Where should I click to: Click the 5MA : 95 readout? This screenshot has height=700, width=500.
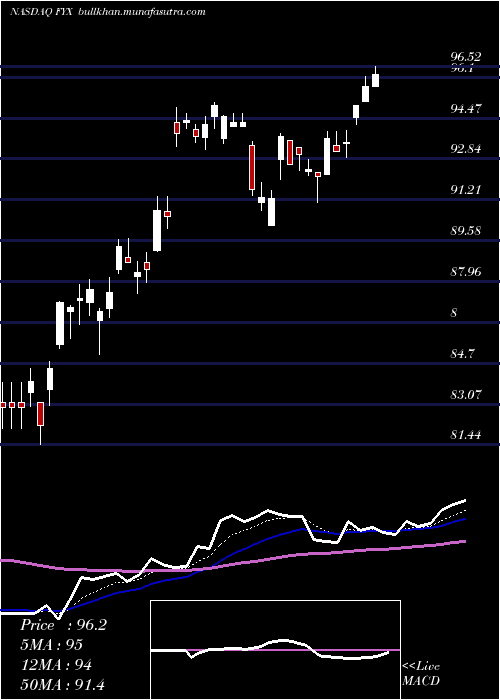[x=51, y=645]
